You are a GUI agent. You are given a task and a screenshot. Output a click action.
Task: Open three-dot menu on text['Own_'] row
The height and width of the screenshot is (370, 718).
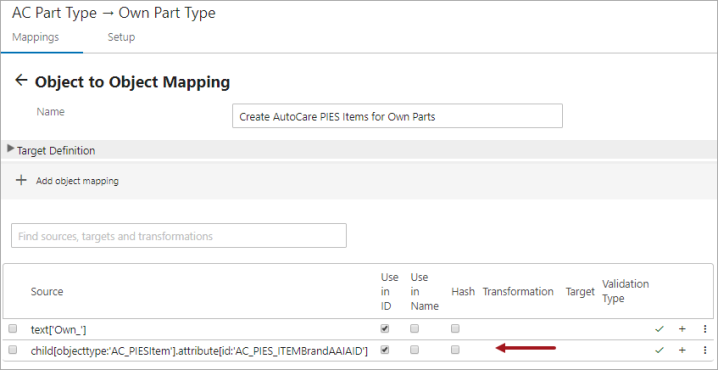click(x=705, y=329)
